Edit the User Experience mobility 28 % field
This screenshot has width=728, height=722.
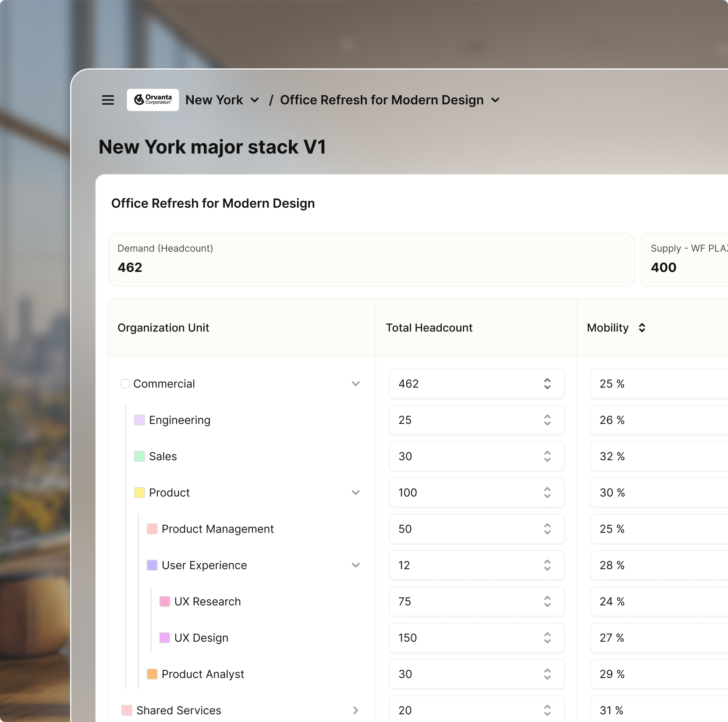(x=659, y=566)
